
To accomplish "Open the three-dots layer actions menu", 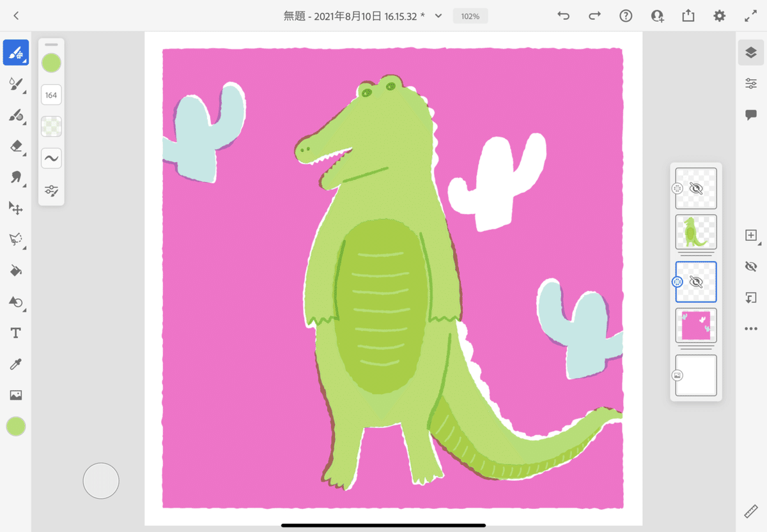I will tap(751, 329).
